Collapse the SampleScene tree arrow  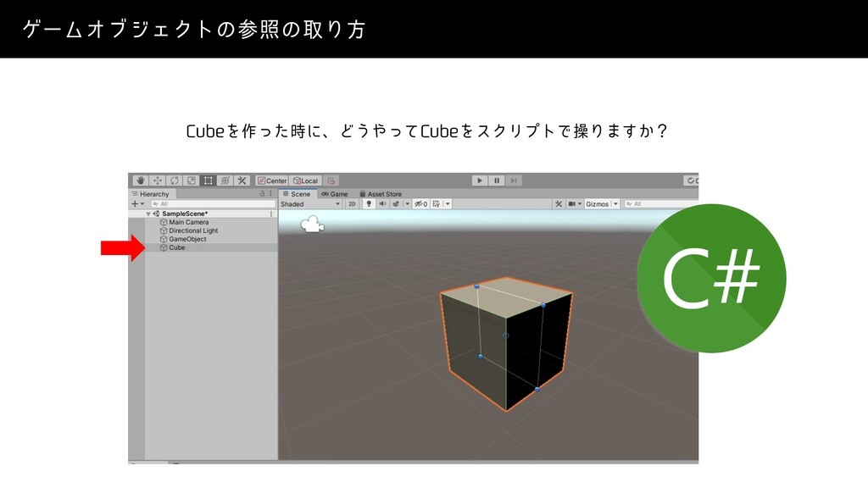pyautogui.click(x=148, y=213)
